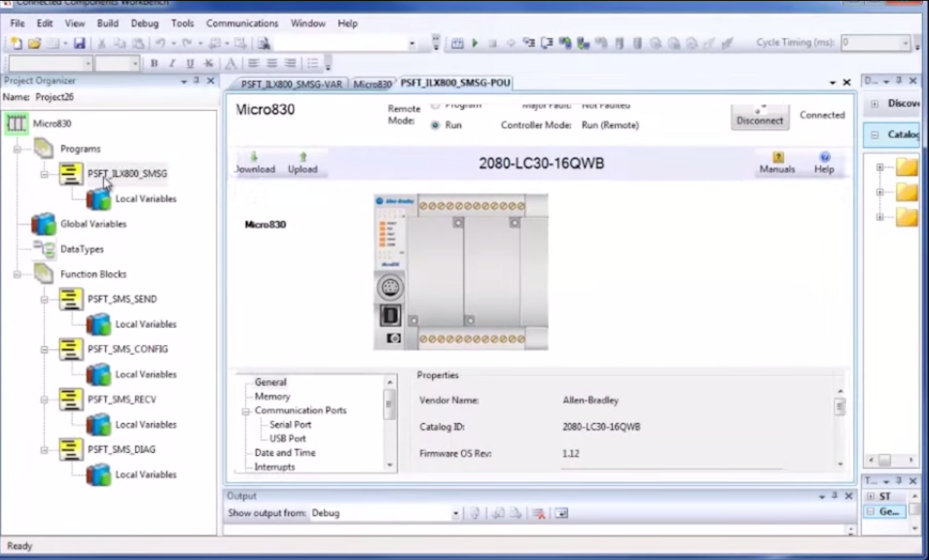The image size is (929, 560).
Task: Collapse the PSFT_SMS_DIAG node expander
Action: tap(45, 450)
